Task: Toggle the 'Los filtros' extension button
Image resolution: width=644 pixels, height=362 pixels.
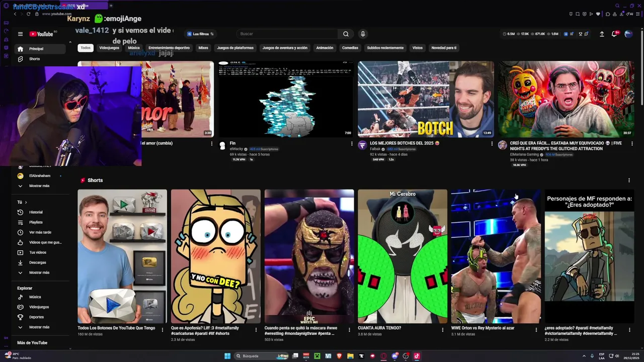Action: click(x=200, y=34)
